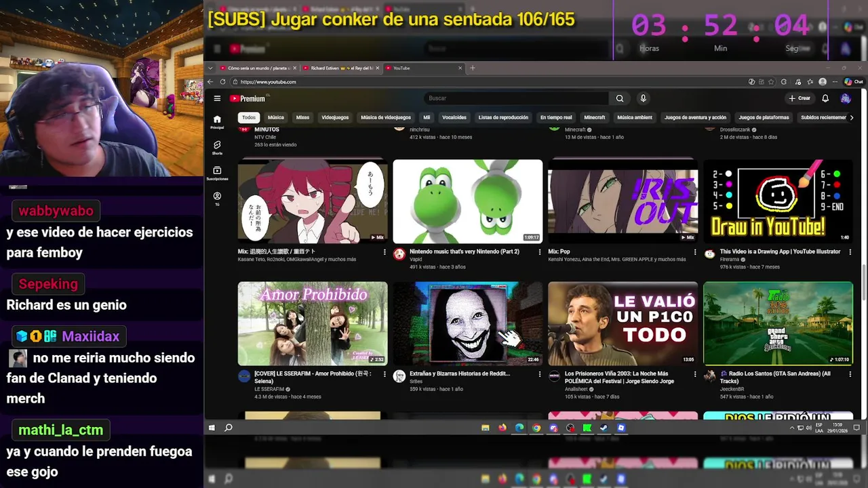Open Steam from the taskbar

click(604, 428)
